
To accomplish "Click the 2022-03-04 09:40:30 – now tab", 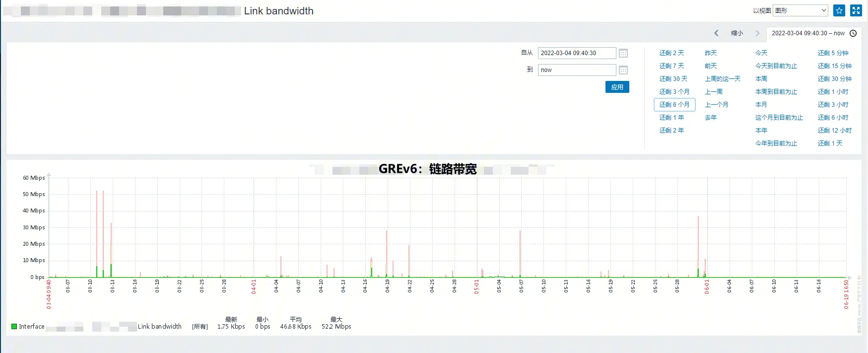I will [808, 33].
